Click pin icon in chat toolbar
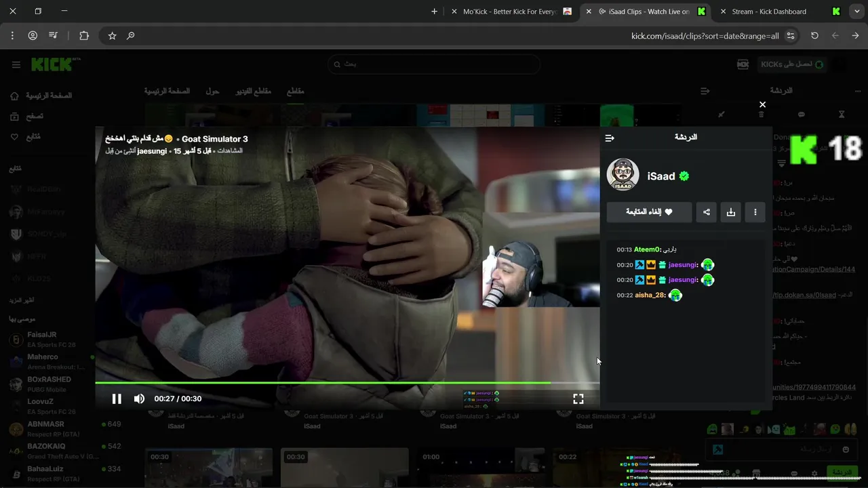 [722, 115]
